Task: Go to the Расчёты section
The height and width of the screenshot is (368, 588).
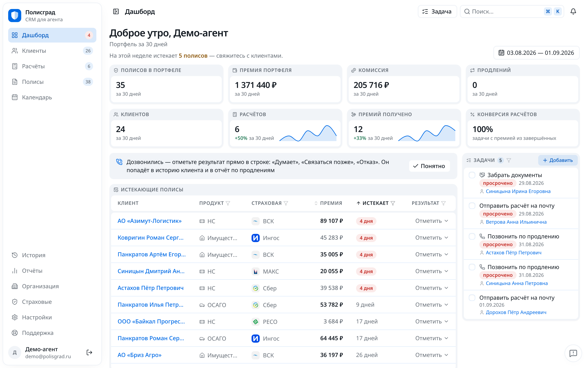Action: coord(52,66)
